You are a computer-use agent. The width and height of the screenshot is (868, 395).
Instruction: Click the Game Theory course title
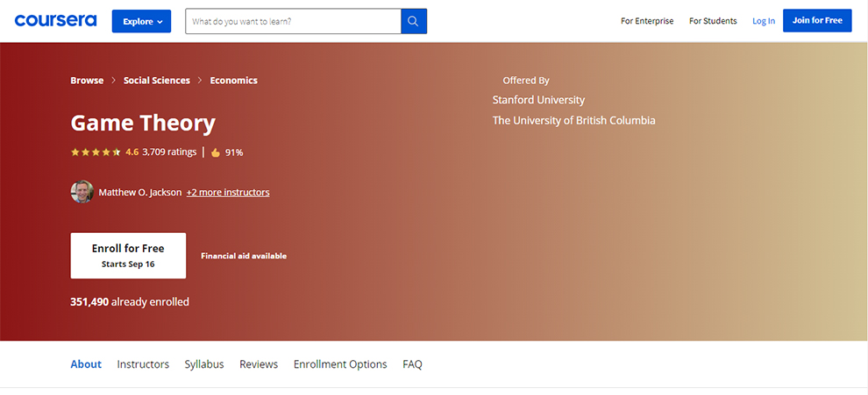point(143,123)
